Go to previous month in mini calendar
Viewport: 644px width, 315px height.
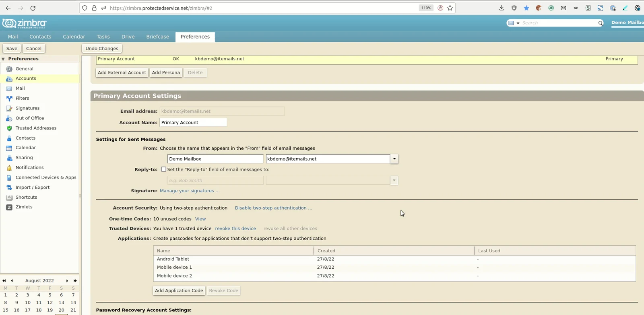pyautogui.click(x=12, y=281)
